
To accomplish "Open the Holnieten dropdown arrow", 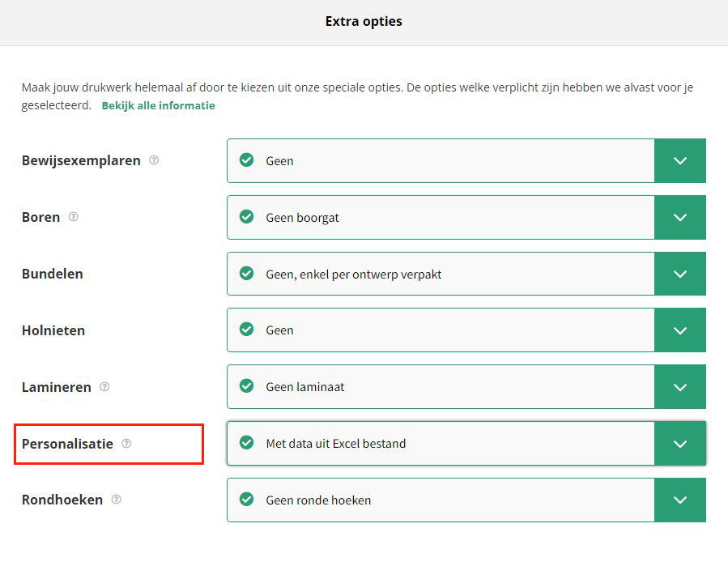I will (680, 330).
